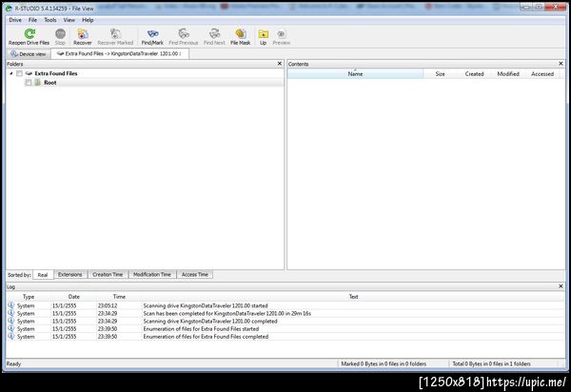Click the Stop toolbar icon
The image size is (571, 392).
tap(60, 34)
